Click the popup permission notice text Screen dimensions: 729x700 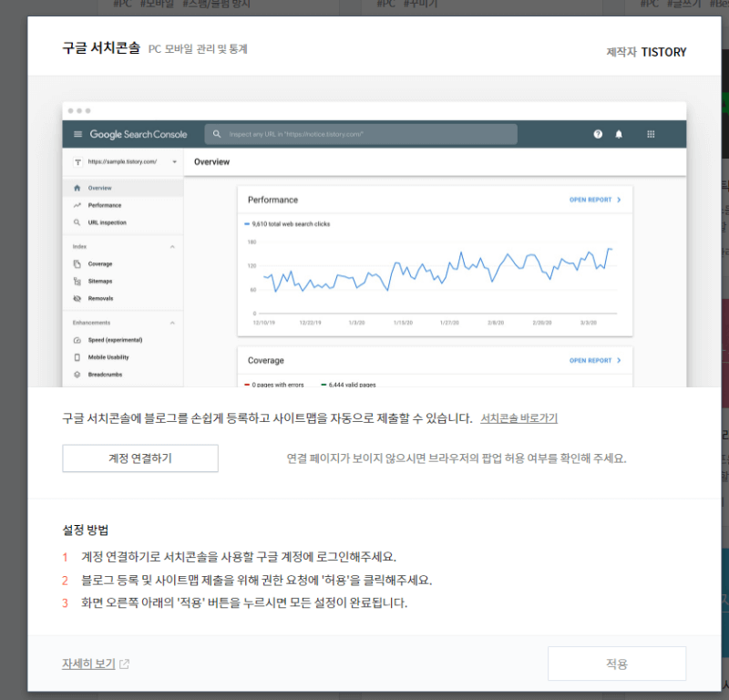click(457, 458)
